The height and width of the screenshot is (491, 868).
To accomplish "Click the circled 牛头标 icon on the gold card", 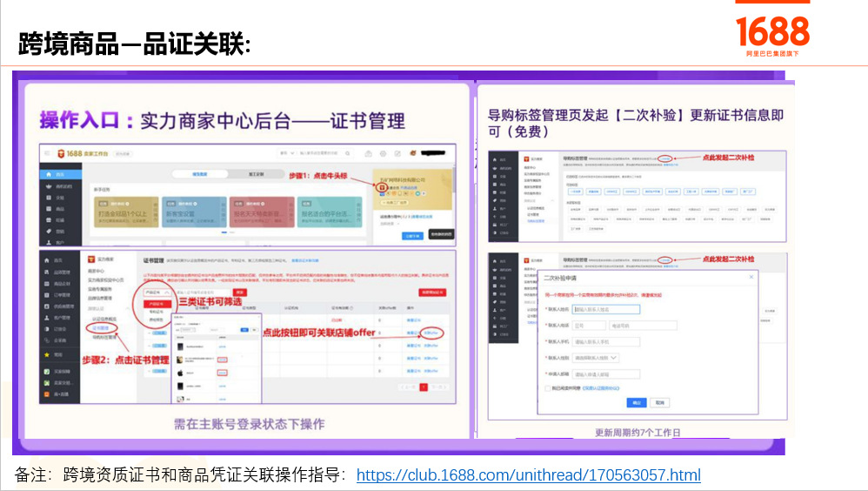I will click(x=382, y=188).
